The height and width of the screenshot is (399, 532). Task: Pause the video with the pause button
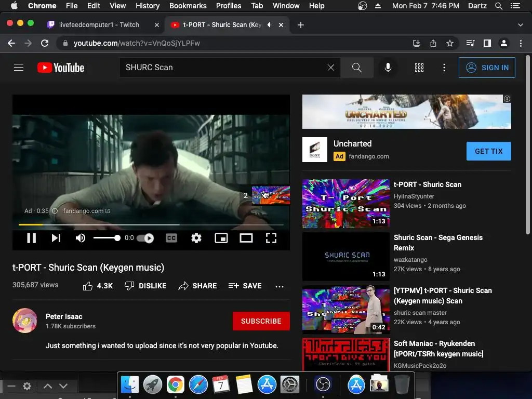click(32, 238)
